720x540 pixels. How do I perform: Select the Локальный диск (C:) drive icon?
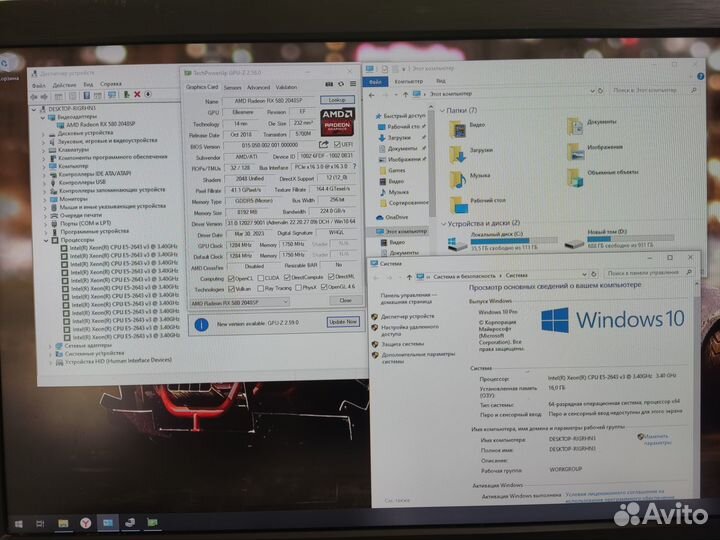pyautogui.click(x=457, y=238)
